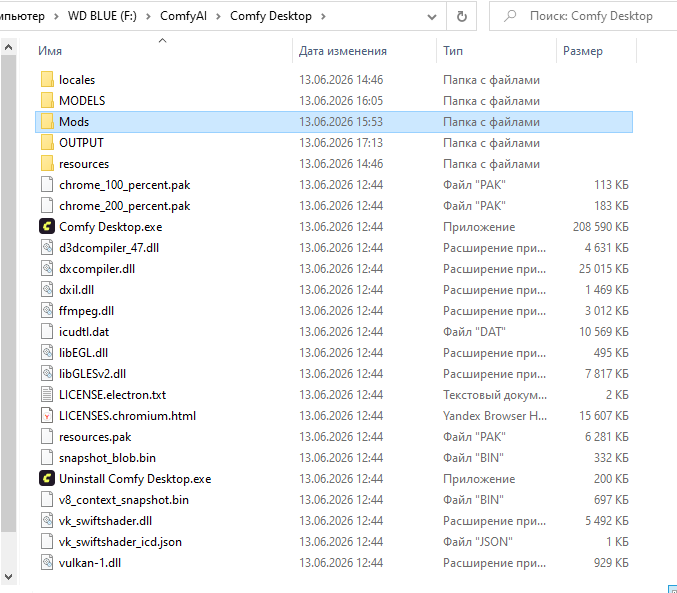The image size is (677, 593).
Task: Click the vk_swiftshader_icd.json file icon
Action: point(47,541)
